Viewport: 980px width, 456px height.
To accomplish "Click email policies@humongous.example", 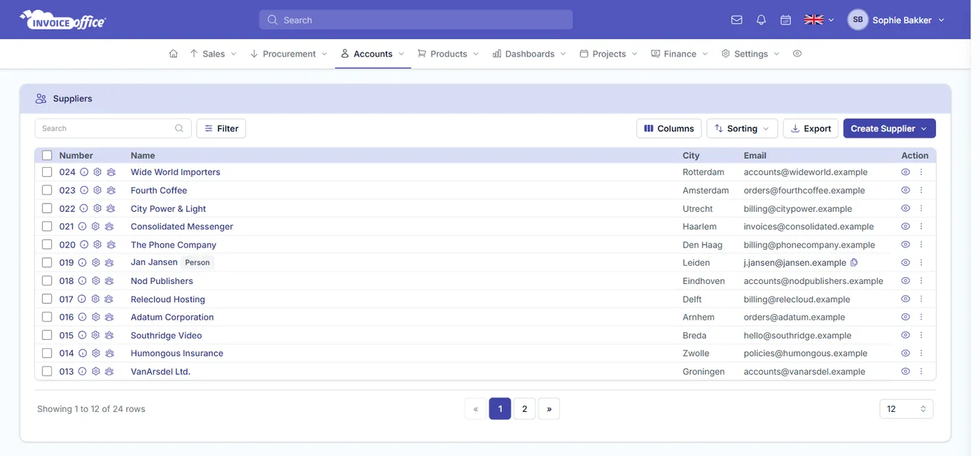I will 806,353.
